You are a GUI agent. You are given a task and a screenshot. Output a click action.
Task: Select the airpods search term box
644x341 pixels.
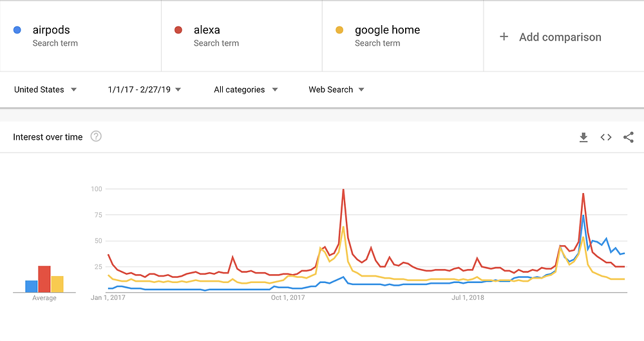point(80,36)
